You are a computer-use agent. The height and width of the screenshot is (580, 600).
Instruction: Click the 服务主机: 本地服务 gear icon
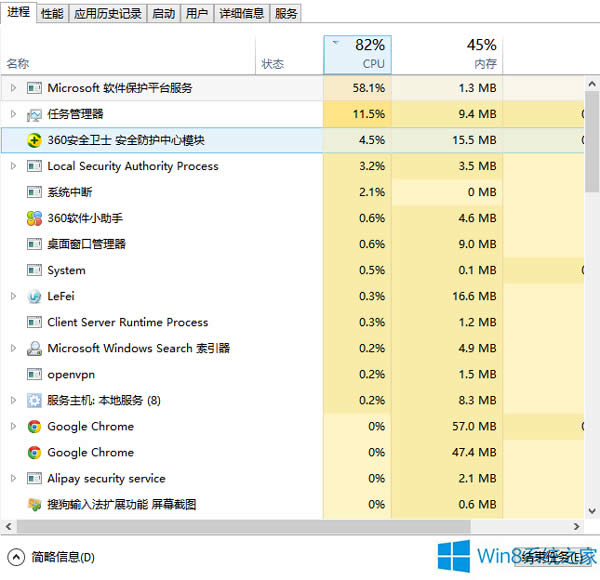pos(34,401)
